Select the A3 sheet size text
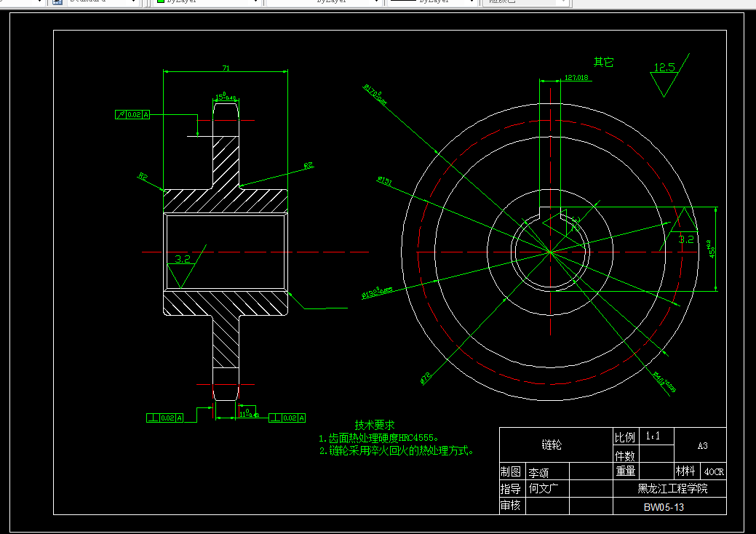 point(702,446)
